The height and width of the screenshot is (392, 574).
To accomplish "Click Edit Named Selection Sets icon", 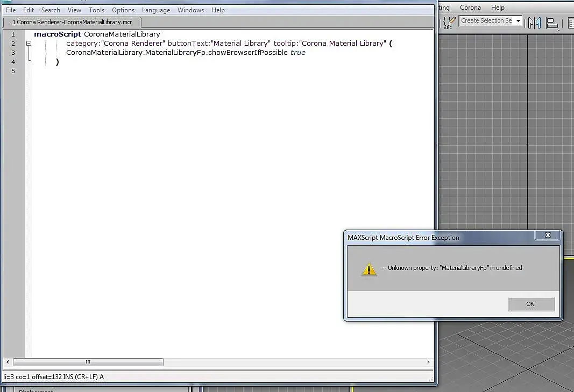I will coord(449,23).
